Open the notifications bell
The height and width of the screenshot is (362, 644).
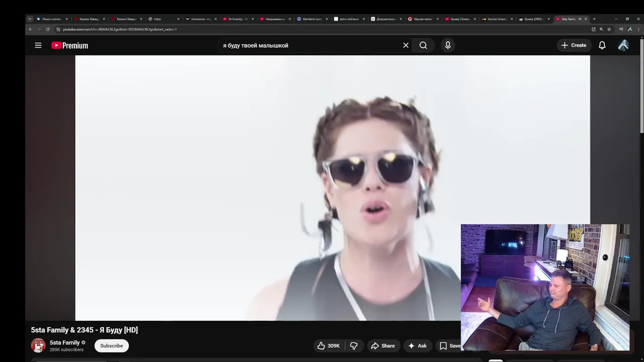pos(602,45)
